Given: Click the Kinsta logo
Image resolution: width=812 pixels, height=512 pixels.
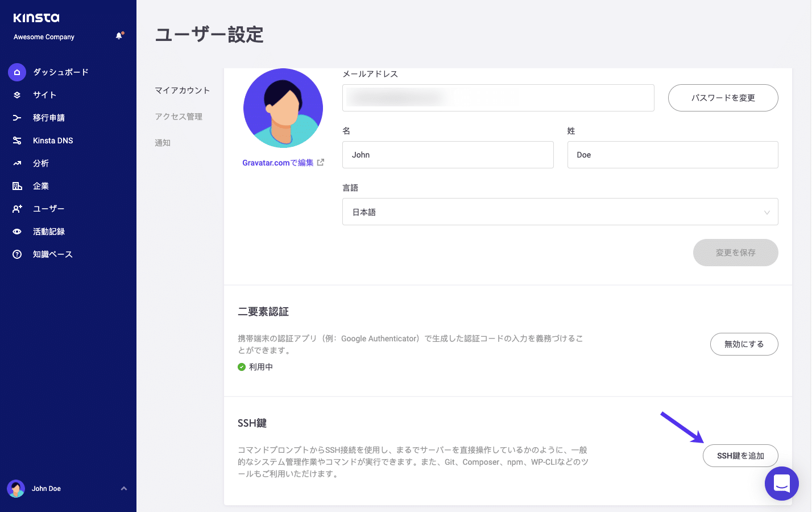Looking at the screenshot, I should 36,18.
